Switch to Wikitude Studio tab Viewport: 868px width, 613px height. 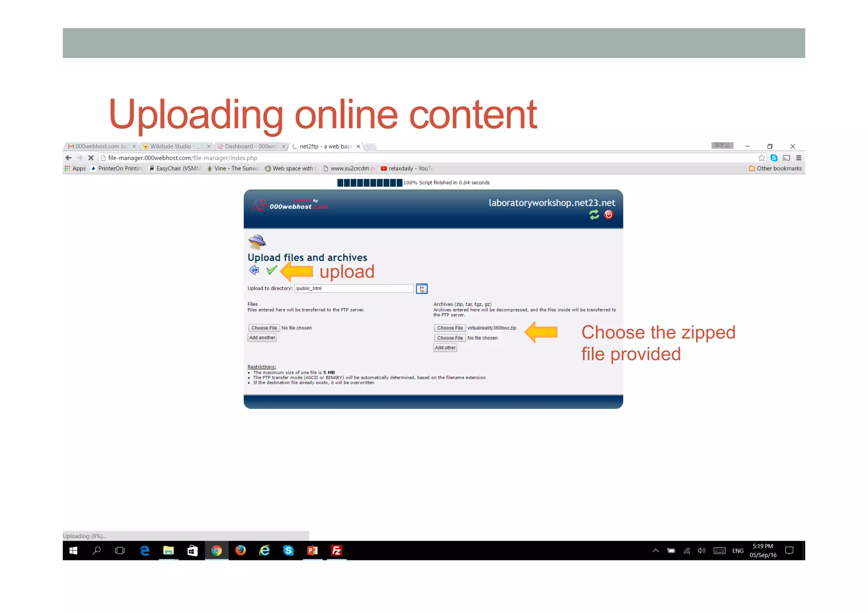(175, 147)
